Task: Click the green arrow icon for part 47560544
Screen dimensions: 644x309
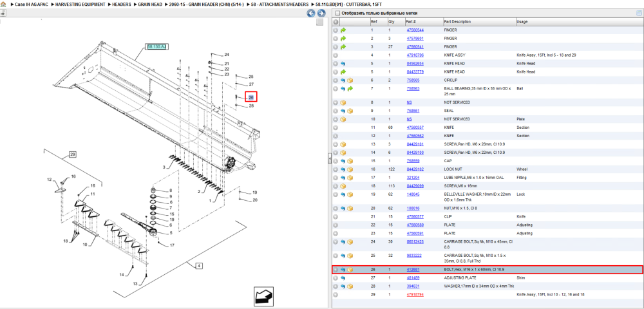Action: pyautogui.click(x=343, y=30)
